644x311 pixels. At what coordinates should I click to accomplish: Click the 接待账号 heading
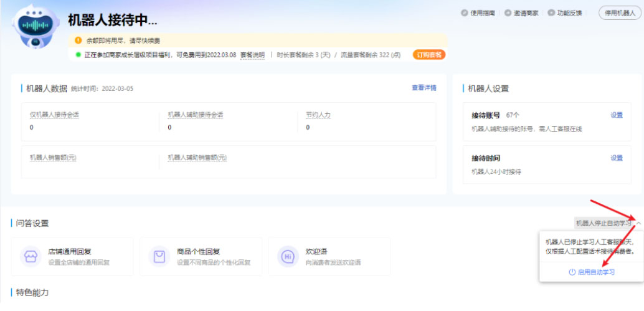click(485, 115)
